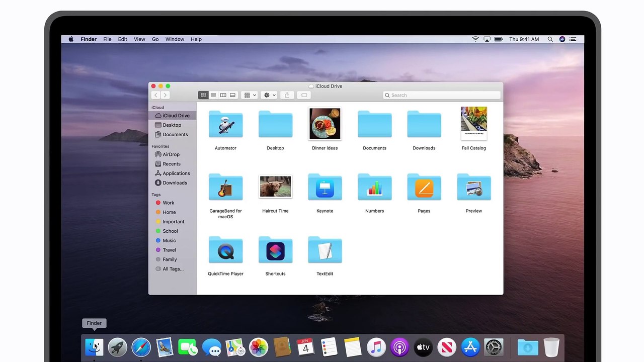The width and height of the screenshot is (644, 362).
Task: Select the GarageBand for macOS folder
Action: click(225, 187)
